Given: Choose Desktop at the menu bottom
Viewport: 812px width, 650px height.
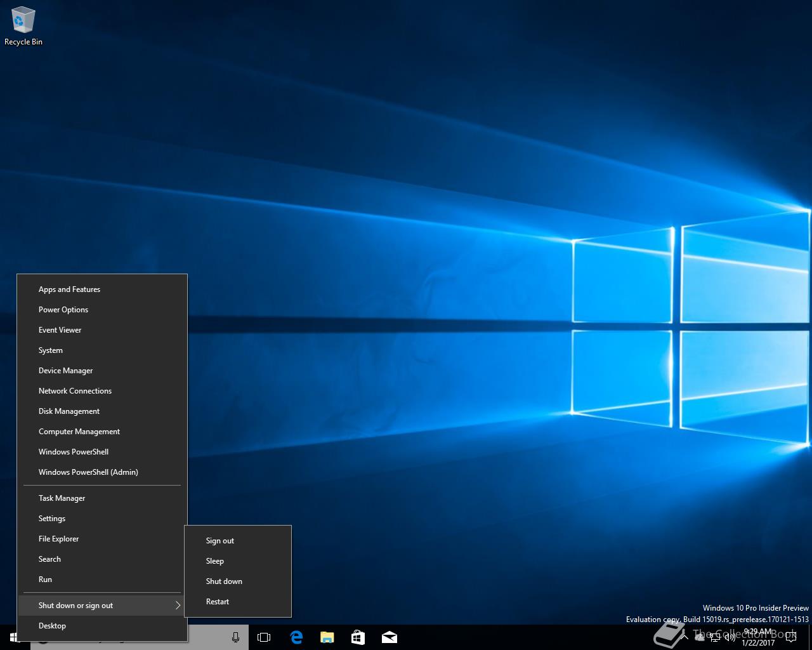Looking at the screenshot, I should (x=102, y=626).
